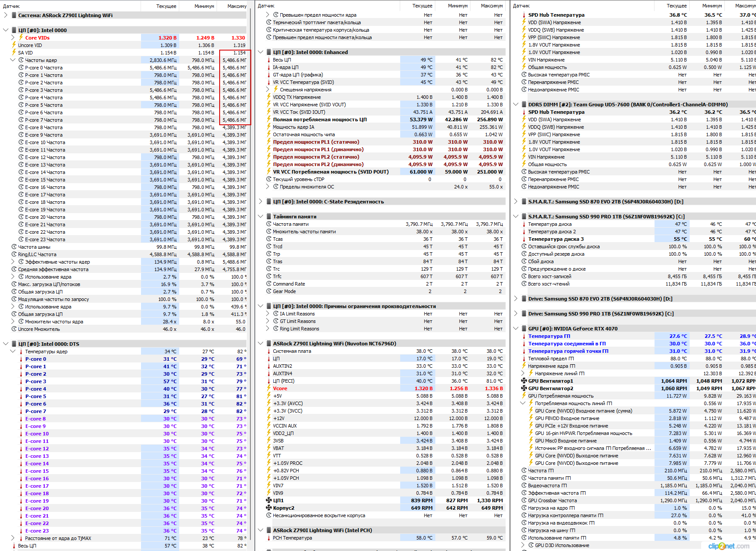Click the fan icon beside GPU Вентилятор2
The height and width of the screenshot is (551, 756).
pos(524,388)
